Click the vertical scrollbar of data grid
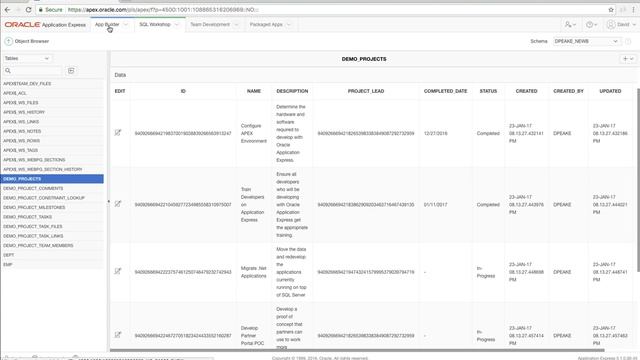Screen dimensions: 640x360 point(638,180)
